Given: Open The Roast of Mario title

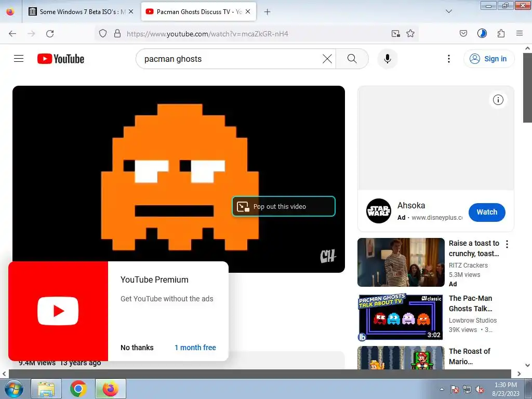Looking at the screenshot, I should tap(469, 356).
